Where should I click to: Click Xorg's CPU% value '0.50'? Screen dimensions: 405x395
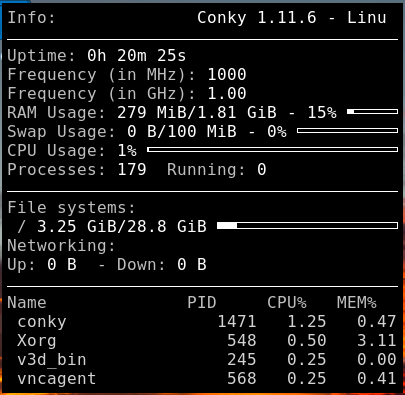(307, 341)
